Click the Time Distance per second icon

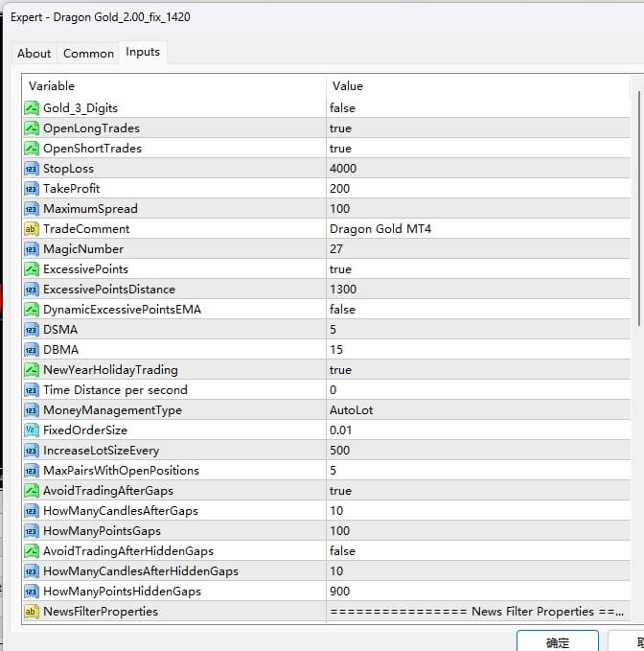pos(32,390)
